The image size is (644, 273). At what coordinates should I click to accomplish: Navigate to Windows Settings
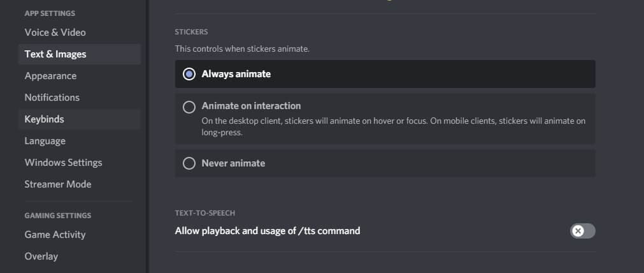[x=63, y=163]
